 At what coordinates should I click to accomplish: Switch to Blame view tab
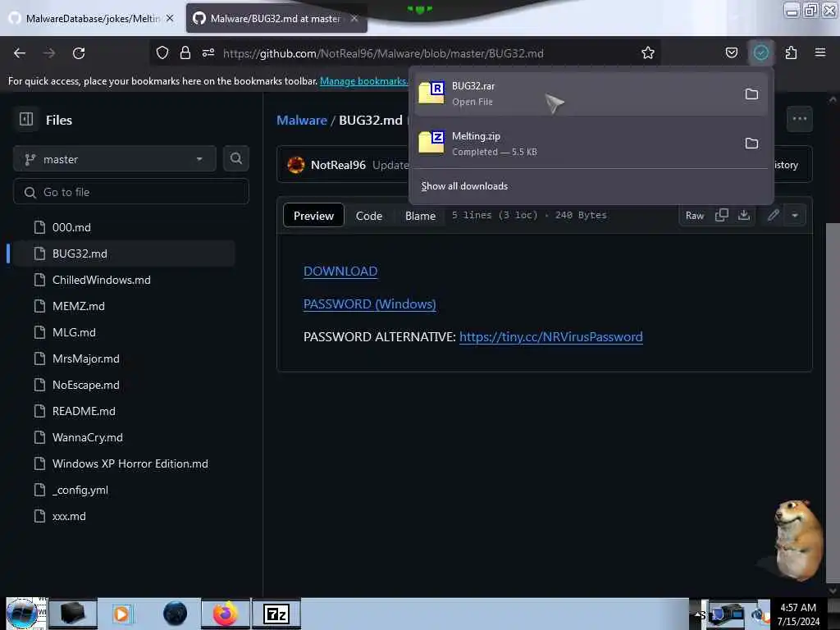421,216
